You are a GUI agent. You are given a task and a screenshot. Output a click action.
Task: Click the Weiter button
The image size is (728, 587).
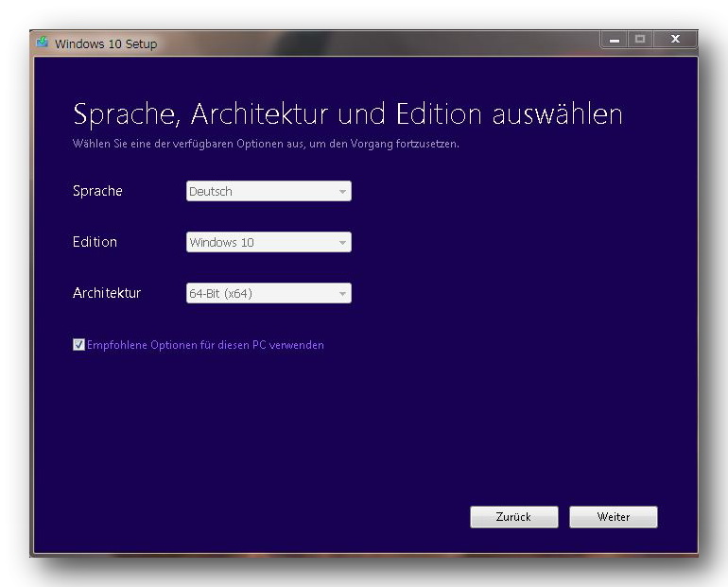614,517
